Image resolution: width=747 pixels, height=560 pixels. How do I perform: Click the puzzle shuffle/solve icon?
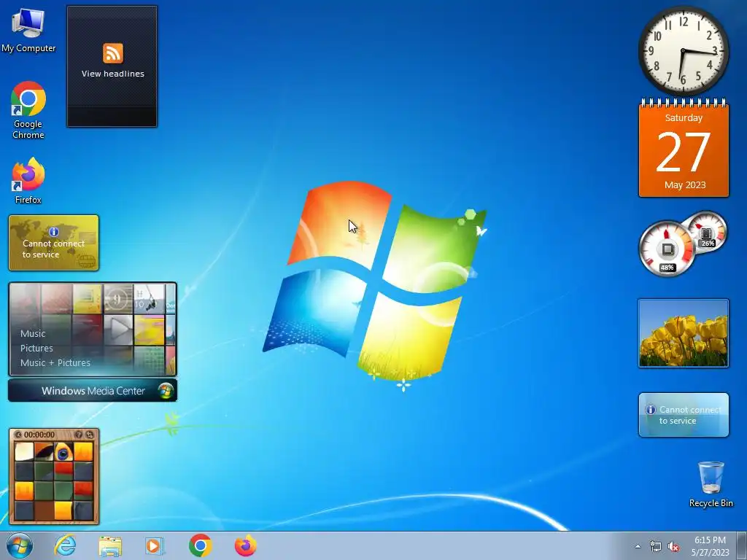point(89,435)
